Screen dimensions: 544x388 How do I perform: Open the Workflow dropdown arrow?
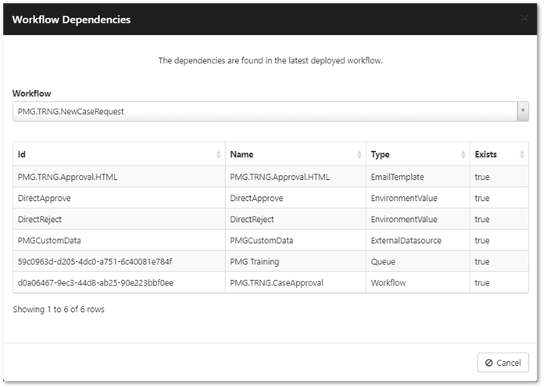(523, 111)
